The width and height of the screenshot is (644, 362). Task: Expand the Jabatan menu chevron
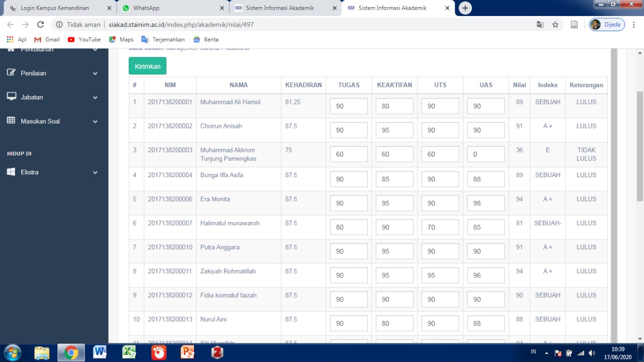[95, 97]
